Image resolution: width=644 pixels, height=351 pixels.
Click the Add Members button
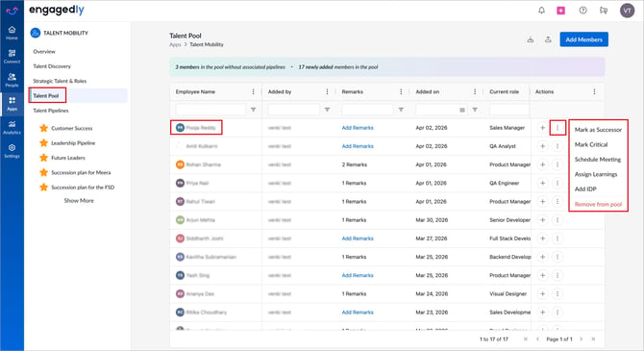coord(583,39)
